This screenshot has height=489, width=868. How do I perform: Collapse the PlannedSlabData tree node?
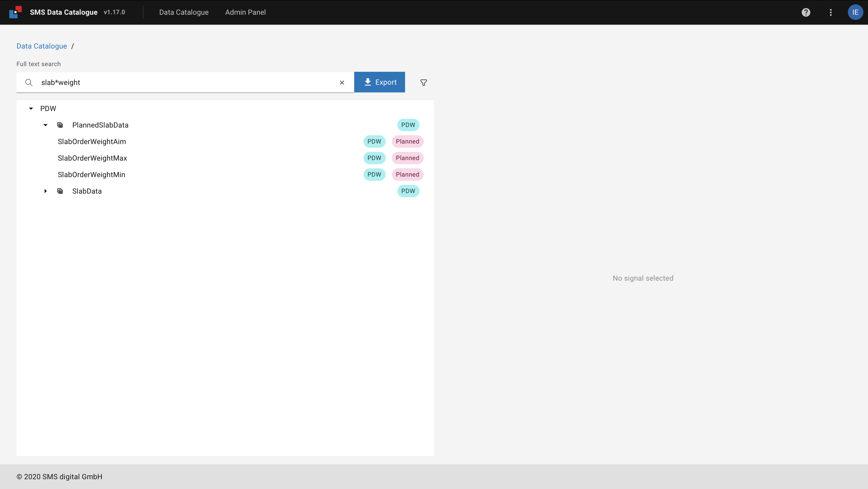pos(45,125)
